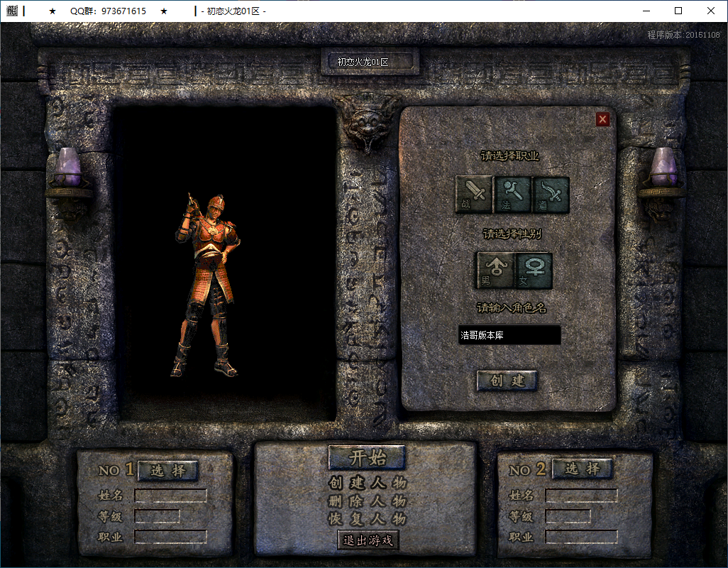Choose the male gender icon
The image size is (728, 568).
[496, 271]
